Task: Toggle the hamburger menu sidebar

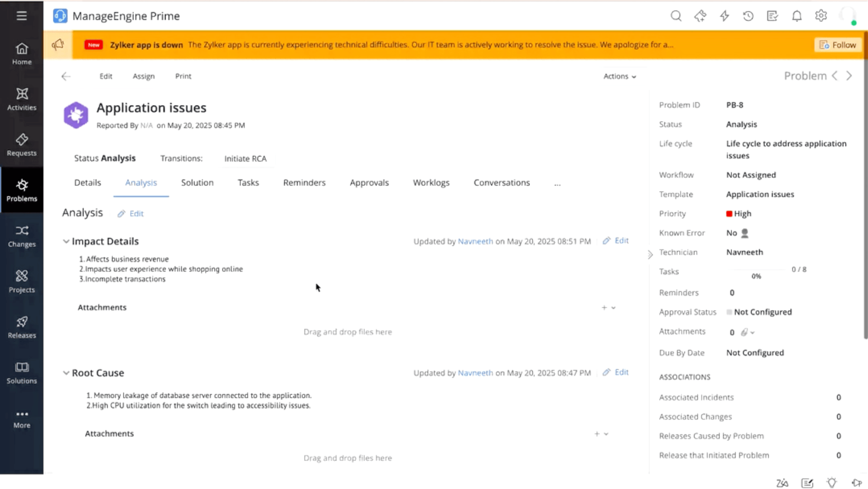Action: click(x=21, y=15)
